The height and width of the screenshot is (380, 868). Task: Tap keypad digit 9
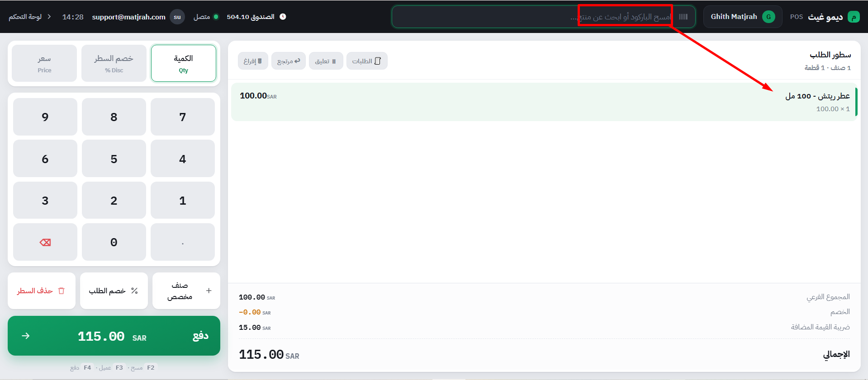coord(45,117)
